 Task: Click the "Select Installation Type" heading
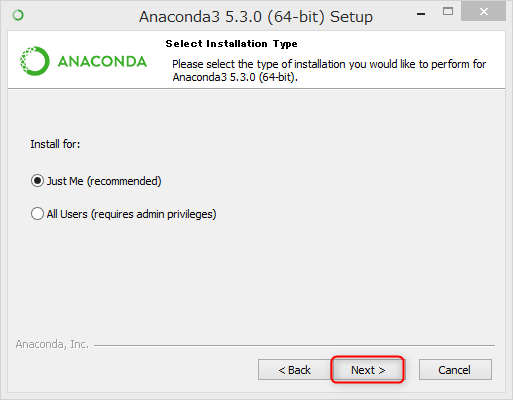(x=231, y=44)
